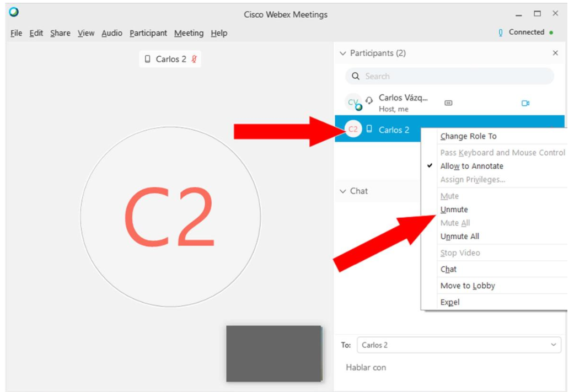Unmute Carlos 2 from the context menu
Viewport: 574px width, 392px height.
[x=454, y=210]
